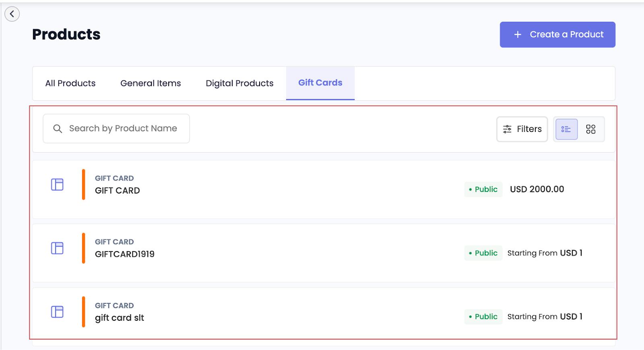Image resolution: width=644 pixels, height=350 pixels.
Task: Click the layout icon beside GIFTCARD1919
Action: (x=57, y=248)
